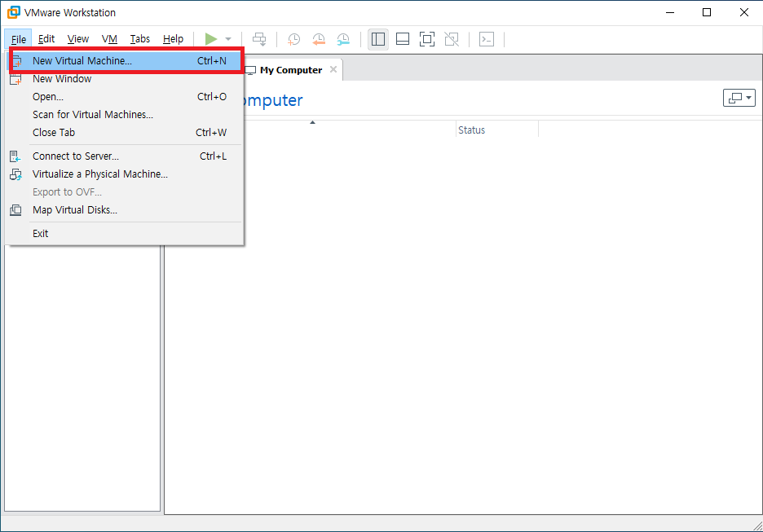Open the power options dropdown arrow

228,39
